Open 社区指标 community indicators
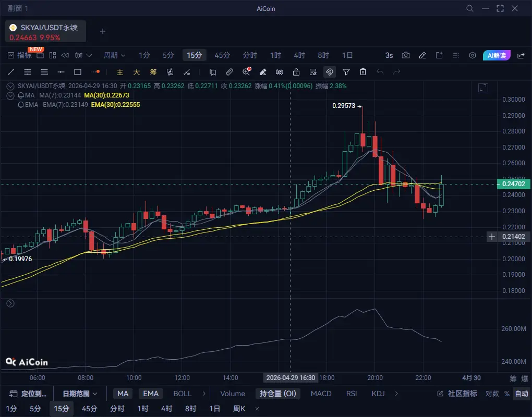 (x=457, y=394)
